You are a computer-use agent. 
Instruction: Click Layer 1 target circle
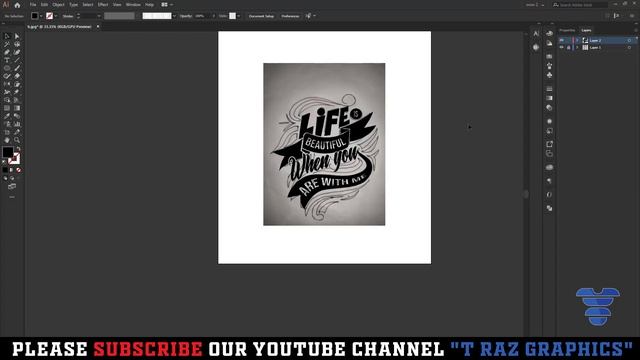[x=629, y=48]
